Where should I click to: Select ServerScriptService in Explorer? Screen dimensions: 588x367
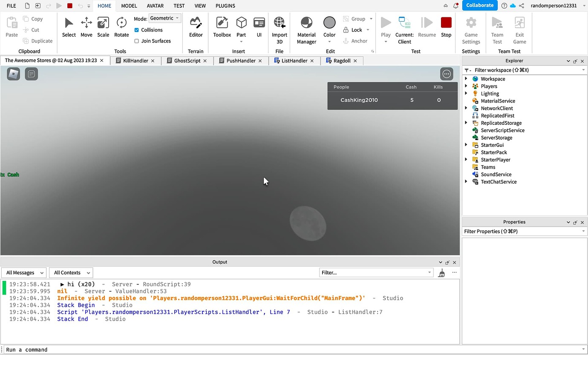tap(502, 130)
